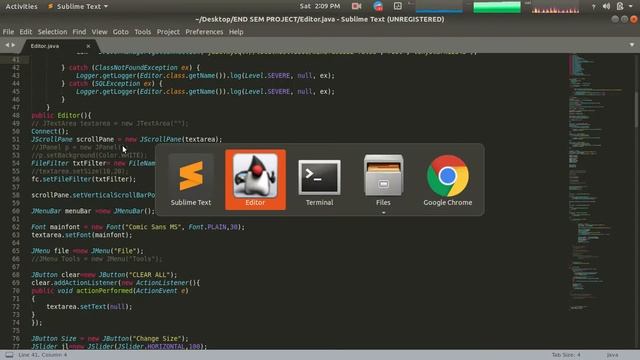Open the Edit menu
Viewport: 640px width, 360px height.
25,32
